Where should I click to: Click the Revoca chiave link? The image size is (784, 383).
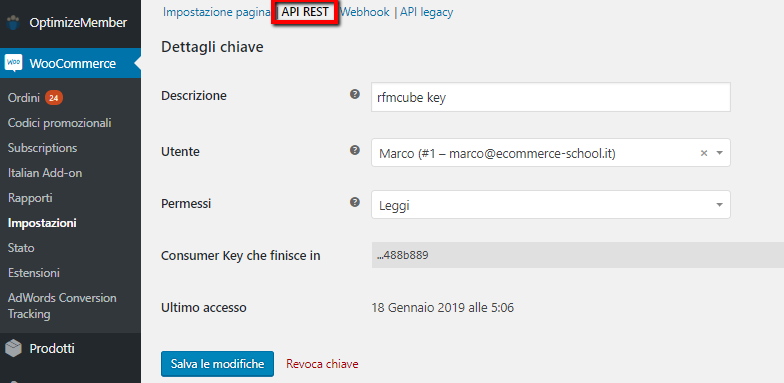[322, 364]
